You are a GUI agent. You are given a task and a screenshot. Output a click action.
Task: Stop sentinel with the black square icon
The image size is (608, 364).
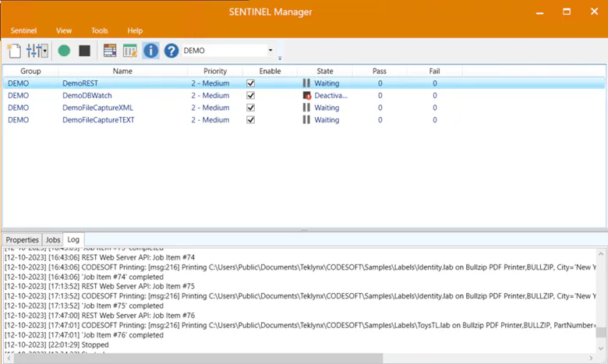(84, 51)
